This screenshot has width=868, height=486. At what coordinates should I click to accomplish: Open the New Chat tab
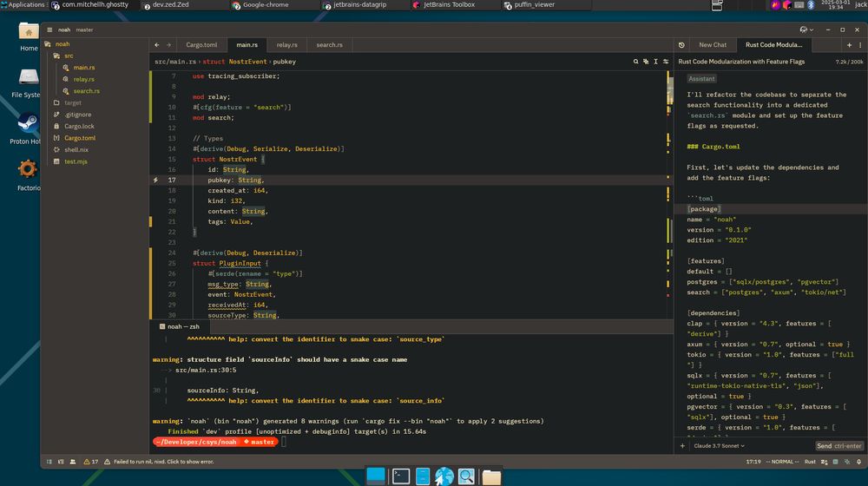[713, 45]
